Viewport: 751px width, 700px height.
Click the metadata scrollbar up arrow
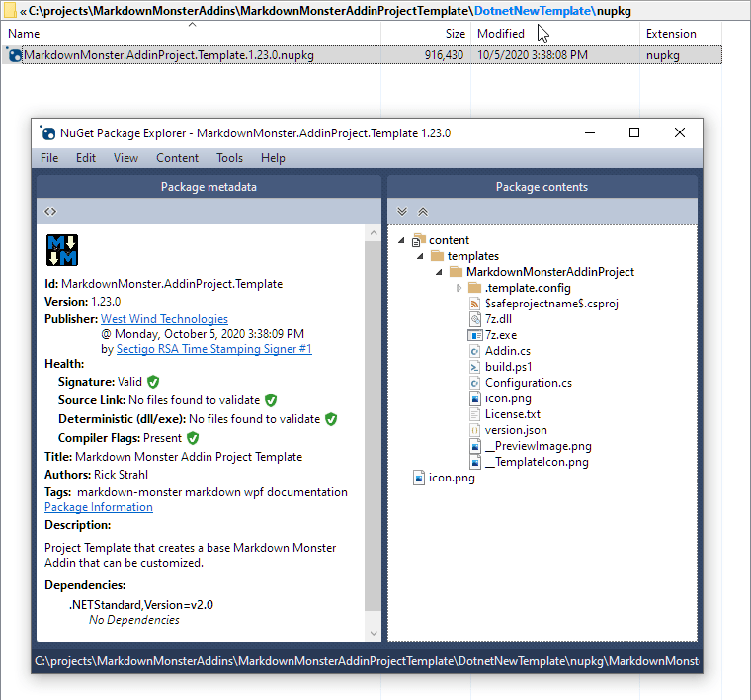pos(374,233)
